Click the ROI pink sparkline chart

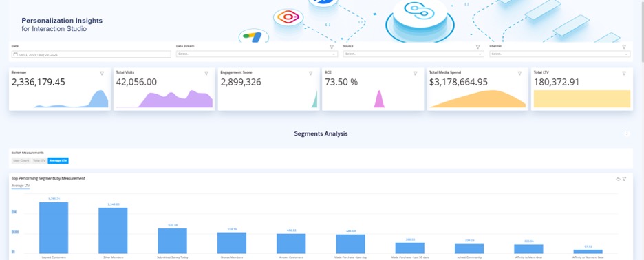pyautogui.click(x=379, y=100)
